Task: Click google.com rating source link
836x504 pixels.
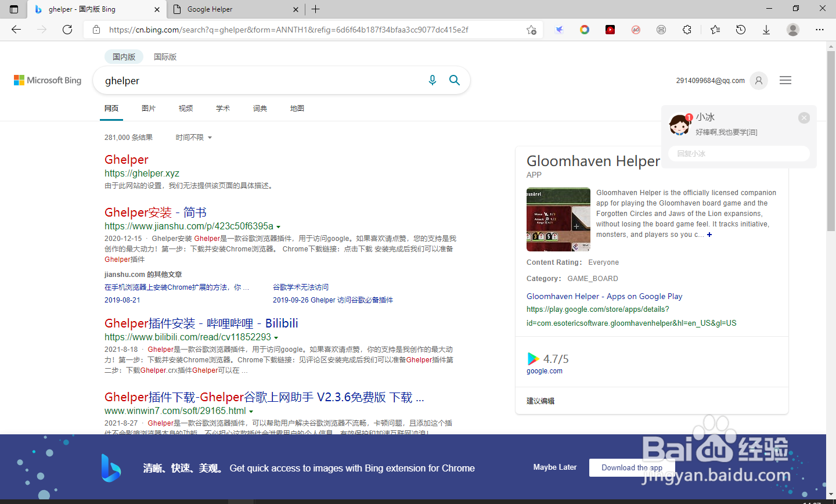Action: (x=545, y=371)
